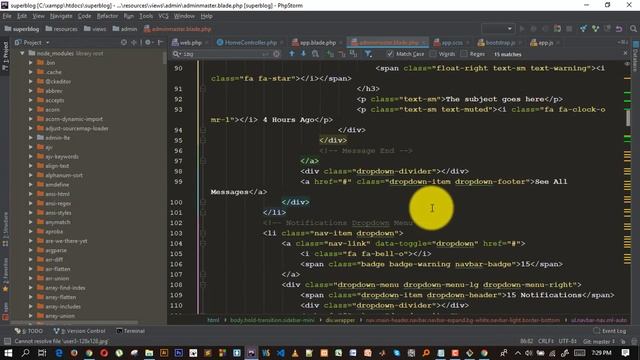Open Windows notification center icon

(x=625, y=353)
